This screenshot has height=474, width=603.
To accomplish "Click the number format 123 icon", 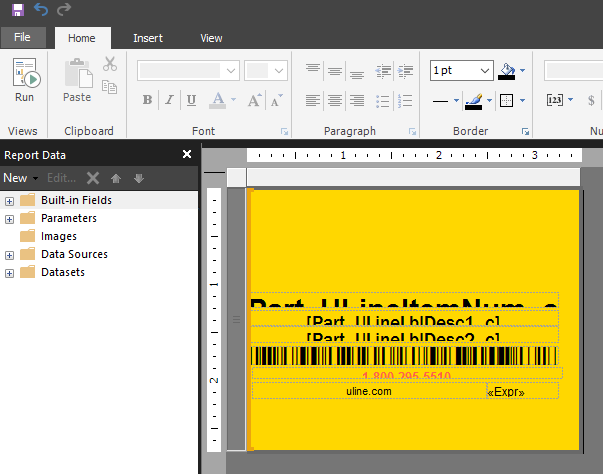I will tap(555, 100).
